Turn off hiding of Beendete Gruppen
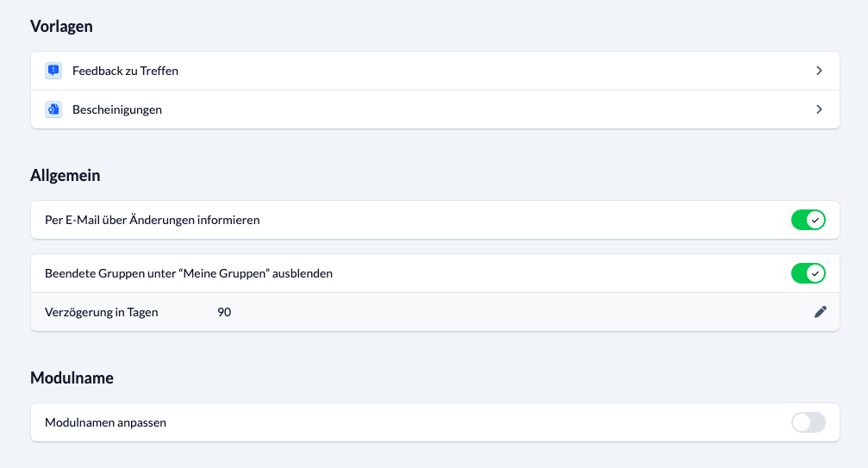 [x=808, y=273]
